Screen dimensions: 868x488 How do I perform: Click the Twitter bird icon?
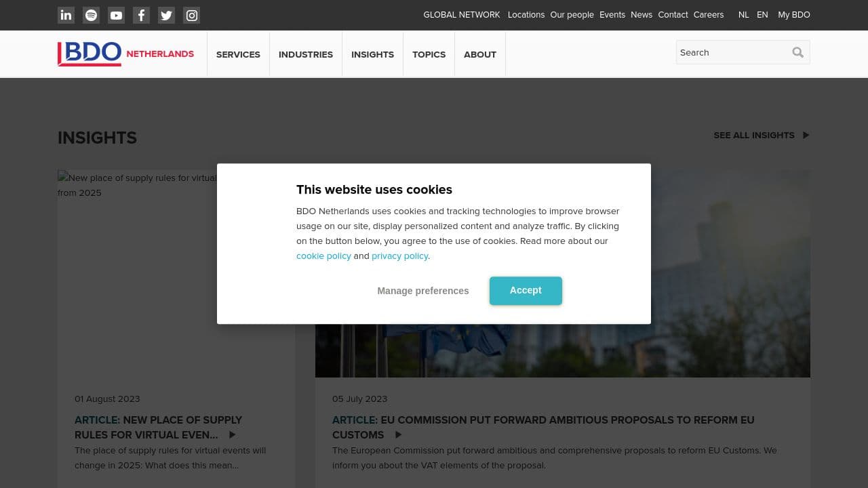pyautogui.click(x=166, y=15)
